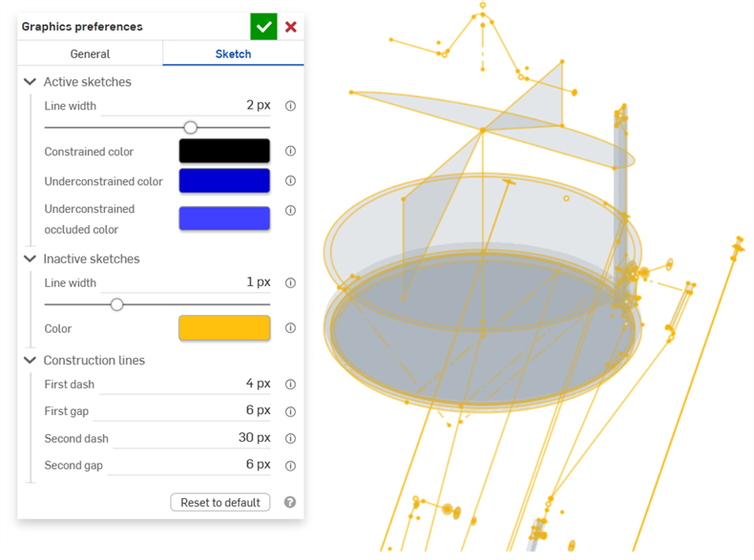Open the Inactive sketches yellow Color swatch
The image size is (754, 560).
click(x=224, y=328)
